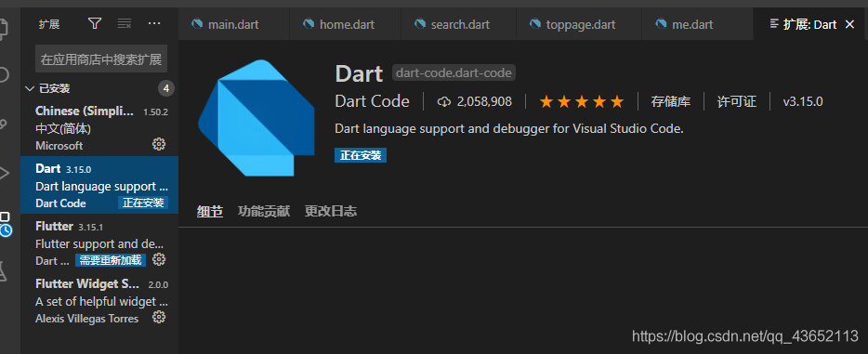The height and width of the screenshot is (354, 868).
Task: Click the 2,058,908 install count
Action: (x=484, y=102)
